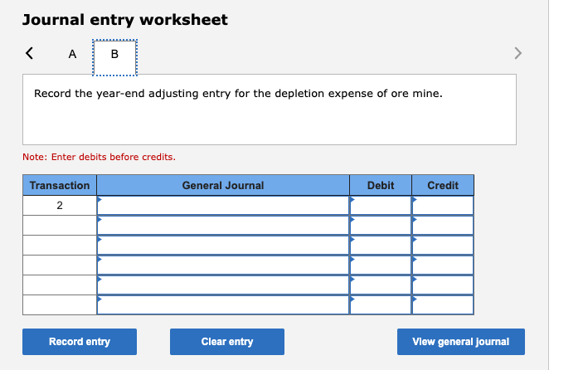Click Credit field in last row
Image resolution: width=588 pixels, height=370 pixels.
point(443,304)
